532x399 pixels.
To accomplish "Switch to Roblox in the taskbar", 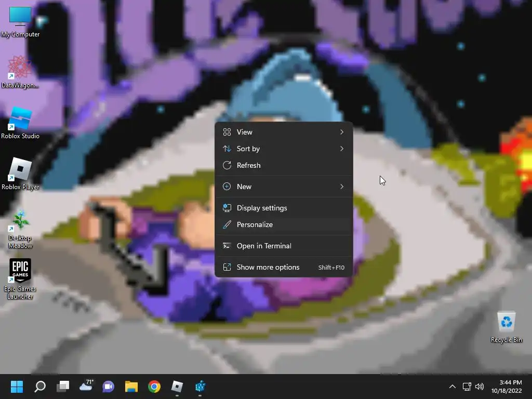I will point(177,387).
